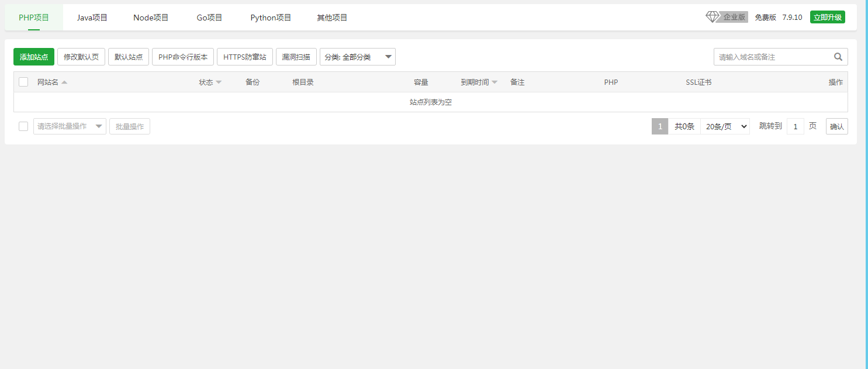Click page number 1 in pagination
The width and height of the screenshot is (868, 369).
(x=660, y=126)
